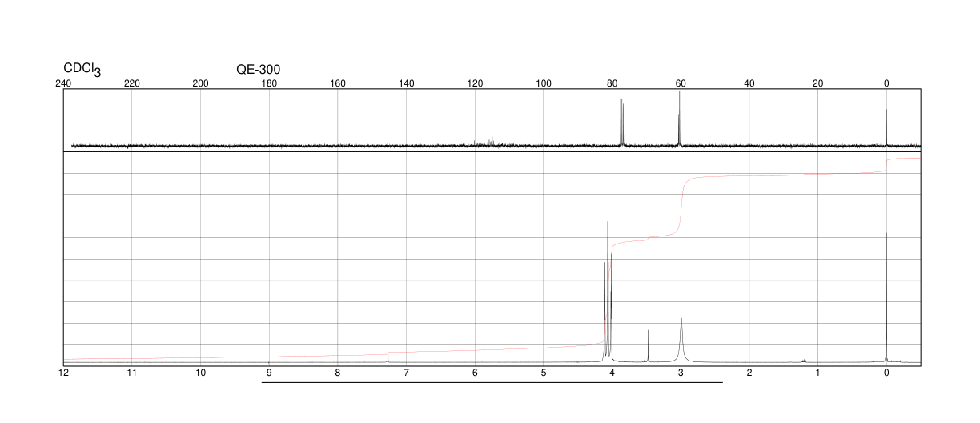Pick the 5 ppm label on proton axis
Viewport: 980px width, 423px height.
pyautogui.click(x=544, y=373)
